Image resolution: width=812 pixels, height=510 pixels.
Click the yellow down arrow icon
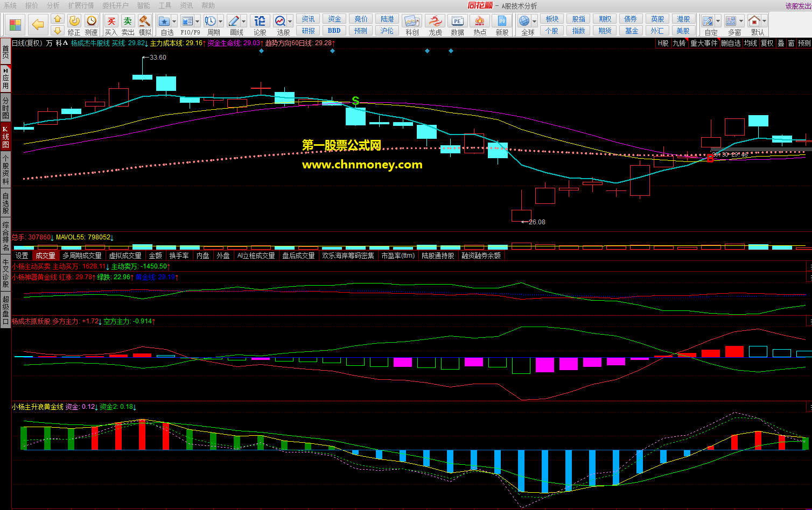pyautogui.click(x=58, y=30)
